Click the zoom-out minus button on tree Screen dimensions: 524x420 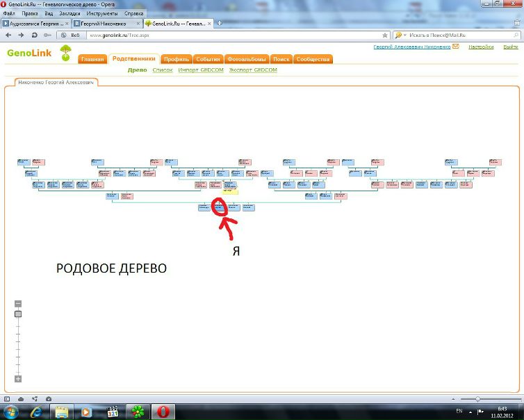18,303
